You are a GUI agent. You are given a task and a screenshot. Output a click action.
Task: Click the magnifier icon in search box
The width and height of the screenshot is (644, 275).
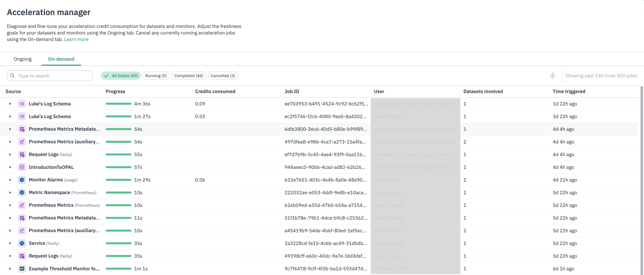(12, 75)
